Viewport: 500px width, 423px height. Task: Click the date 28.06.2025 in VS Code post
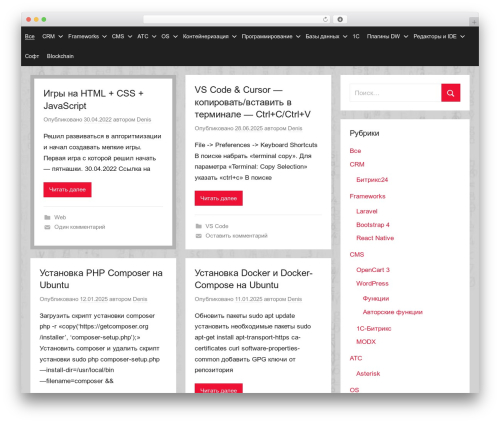click(x=249, y=128)
